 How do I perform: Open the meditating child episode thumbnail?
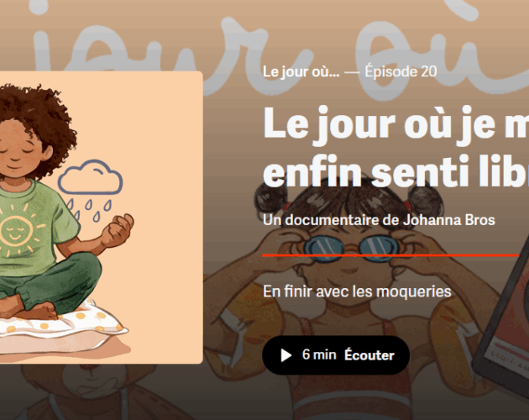[102, 218]
